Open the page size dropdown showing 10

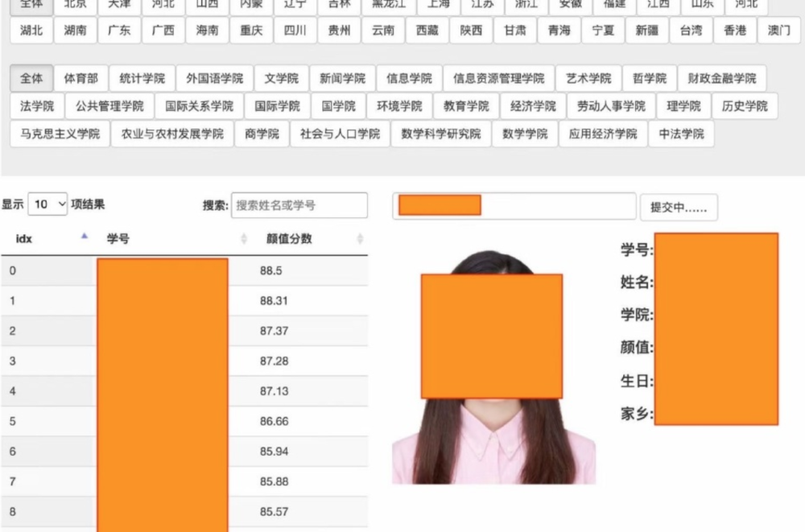click(47, 204)
